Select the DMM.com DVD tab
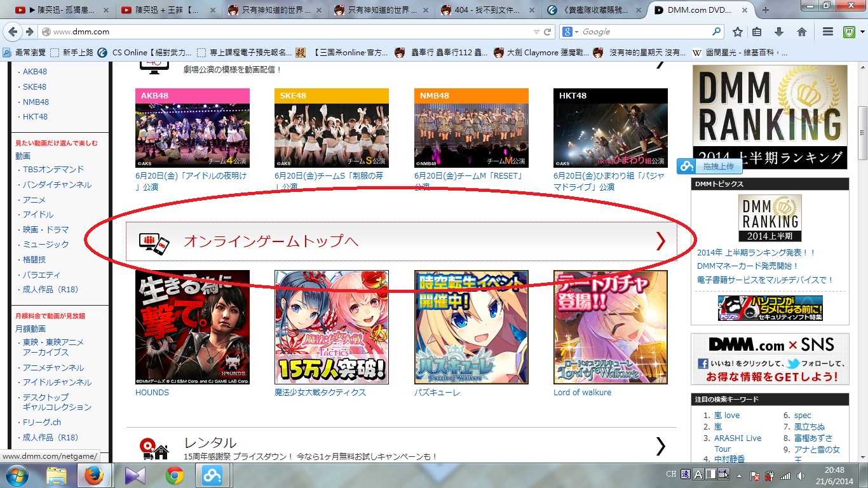 click(701, 10)
